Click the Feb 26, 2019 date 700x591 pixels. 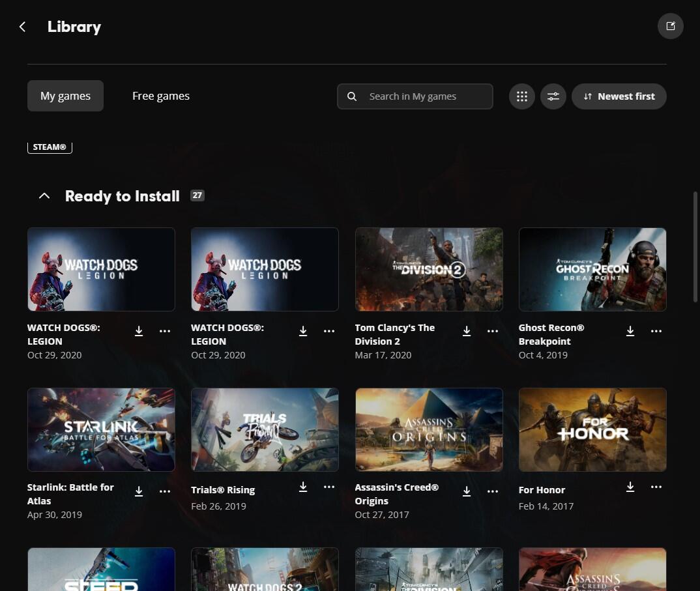click(x=218, y=506)
